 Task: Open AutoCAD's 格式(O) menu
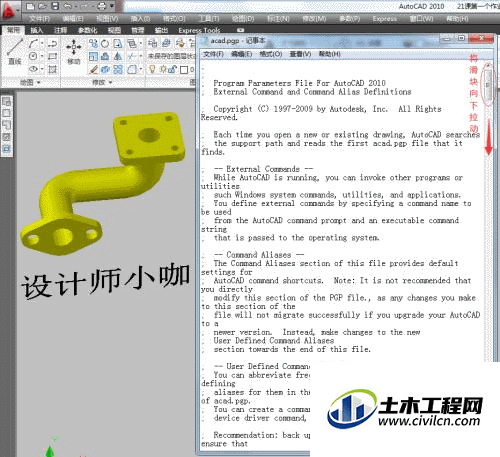click(174, 19)
